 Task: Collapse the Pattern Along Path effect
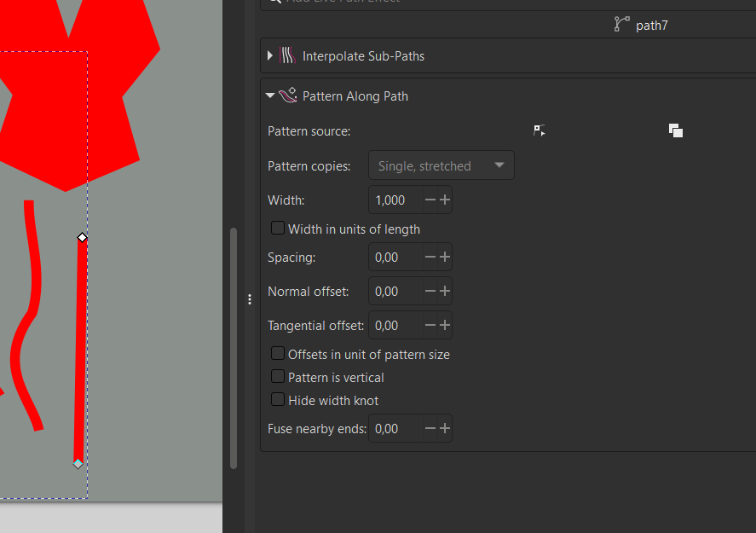pyautogui.click(x=270, y=96)
